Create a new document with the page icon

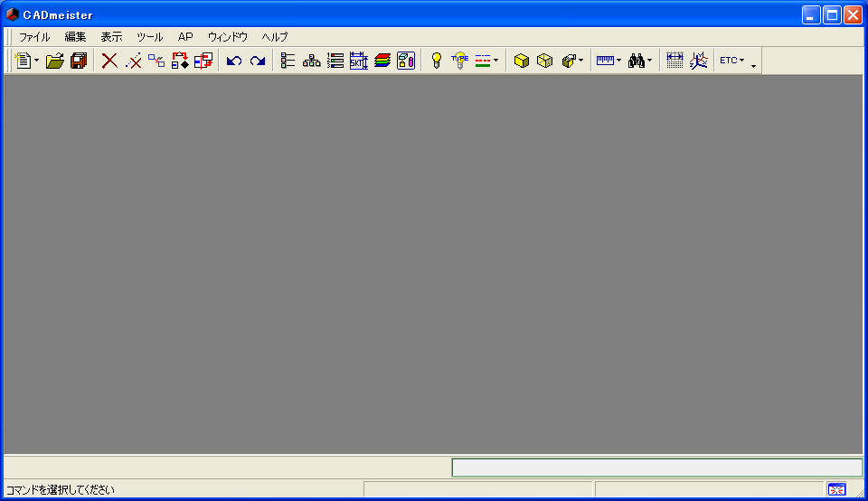point(24,61)
